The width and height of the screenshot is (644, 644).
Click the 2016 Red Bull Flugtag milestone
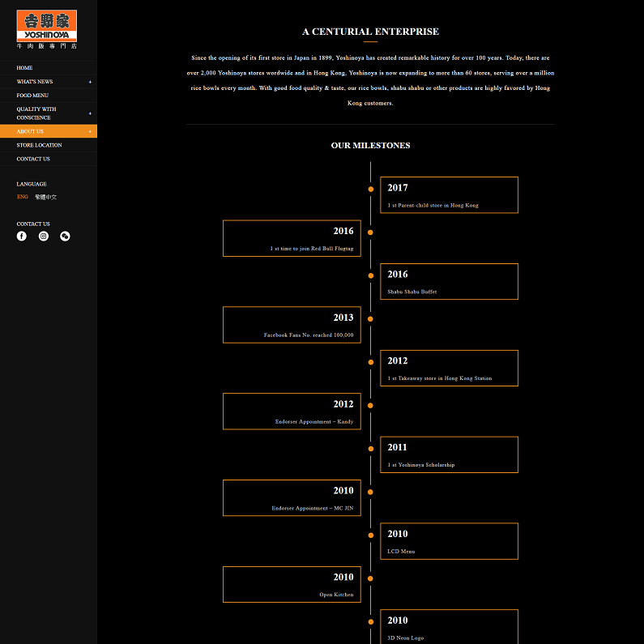(x=292, y=238)
